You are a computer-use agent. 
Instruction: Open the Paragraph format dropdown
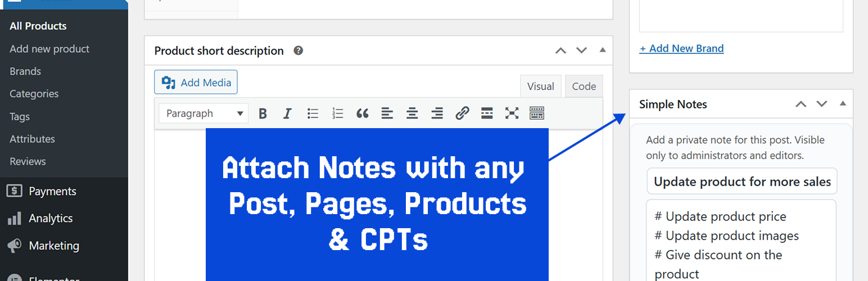coord(204,114)
